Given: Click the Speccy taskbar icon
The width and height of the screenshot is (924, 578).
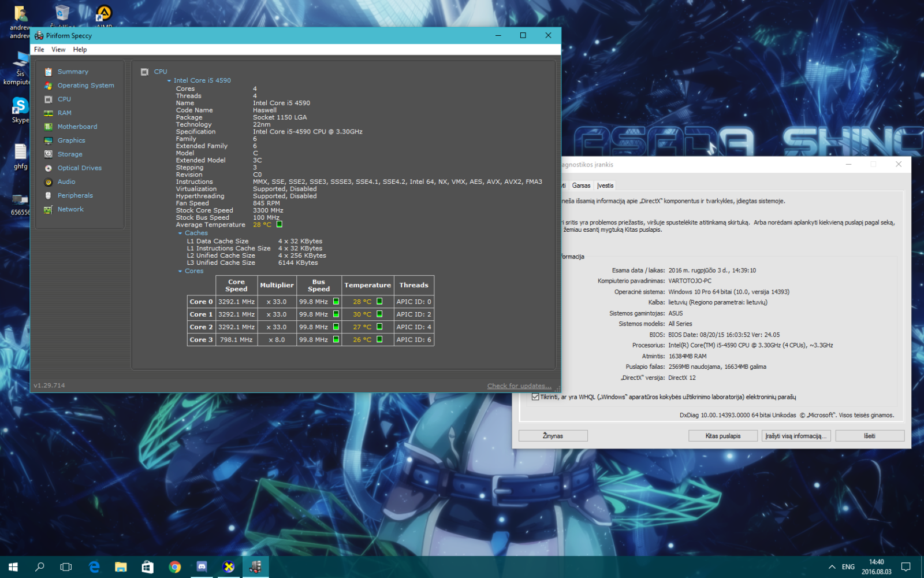Looking at the screenshot, I should point(255,567).
